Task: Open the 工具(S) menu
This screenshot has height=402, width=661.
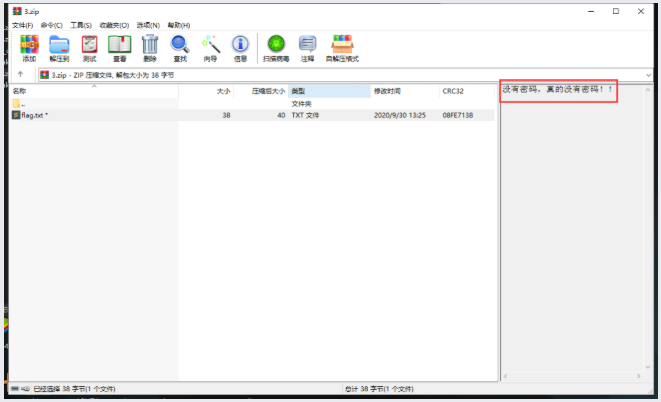Action: click(x=82, y=25)
